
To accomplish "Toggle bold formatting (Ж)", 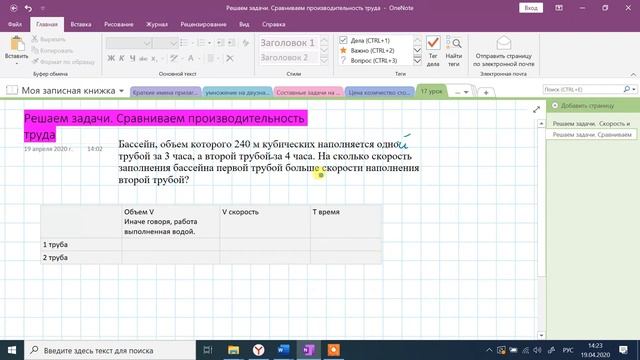I will tap(111, 58).
